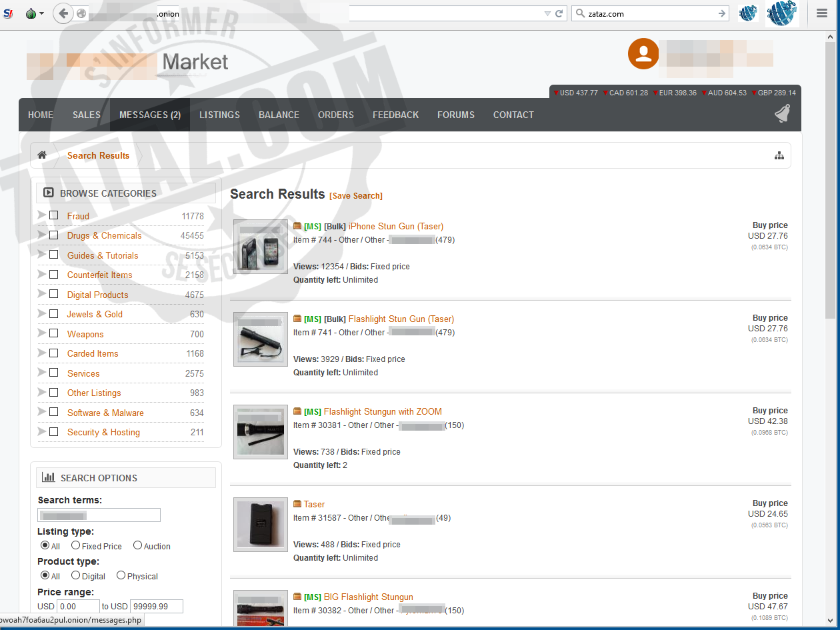Click the Flashlight Stun Gun thumbnail
The height and width of the screenshot is (630, 840).
(261, 339)
